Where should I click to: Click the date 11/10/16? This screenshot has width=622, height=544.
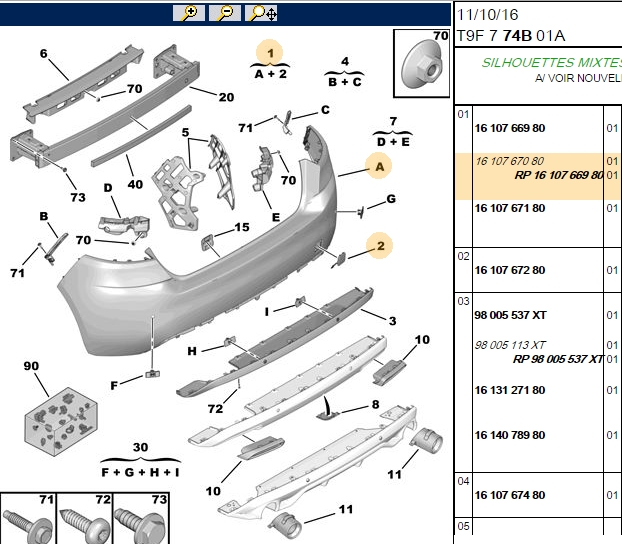[488, 15]
